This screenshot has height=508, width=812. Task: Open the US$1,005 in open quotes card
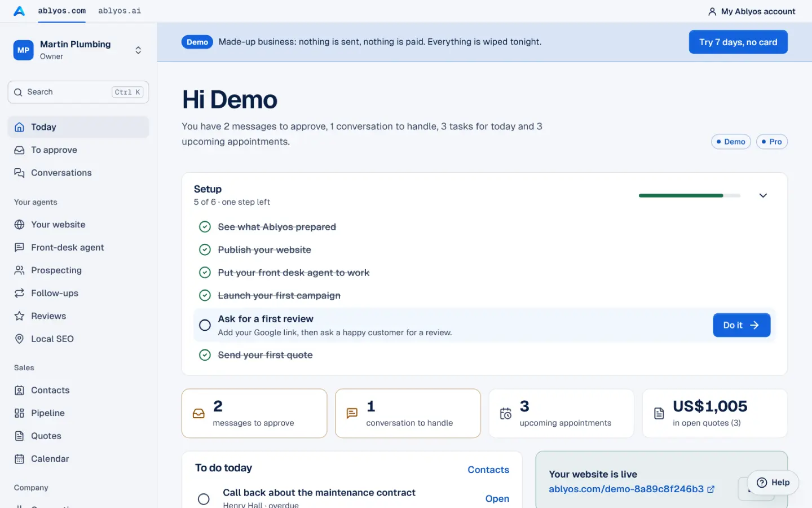(714, 413)
